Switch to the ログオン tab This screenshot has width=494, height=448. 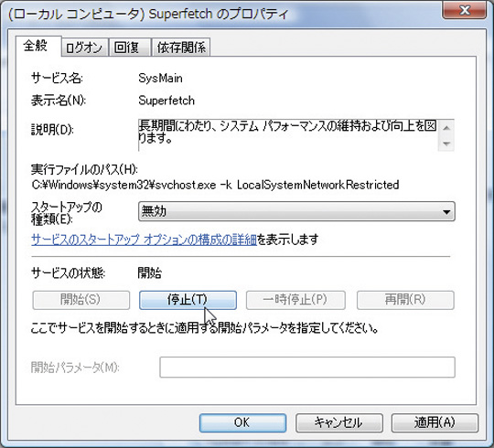tap(85, 48)
